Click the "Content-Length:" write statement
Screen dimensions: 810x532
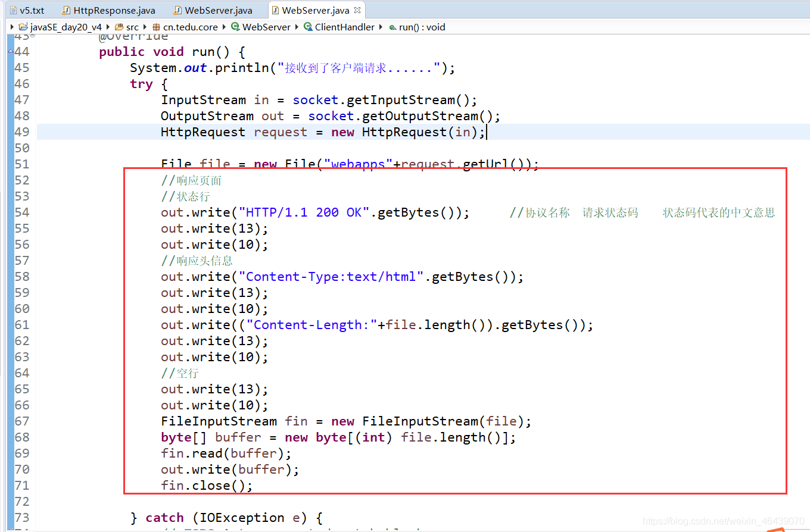tap(377, 325)
